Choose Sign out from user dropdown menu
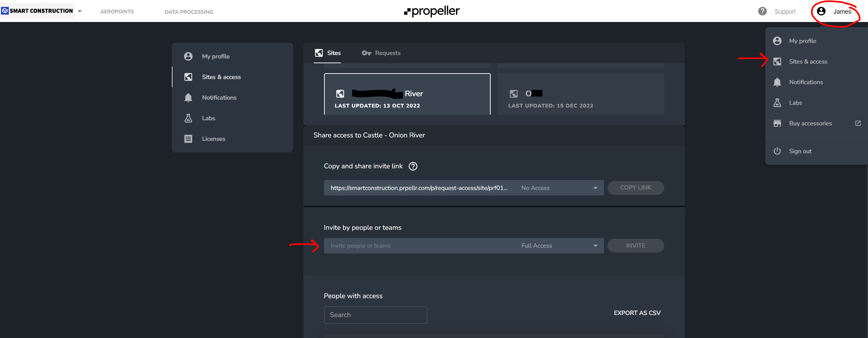This screenshot has width=868, height=338. click(x=816, y=151)
